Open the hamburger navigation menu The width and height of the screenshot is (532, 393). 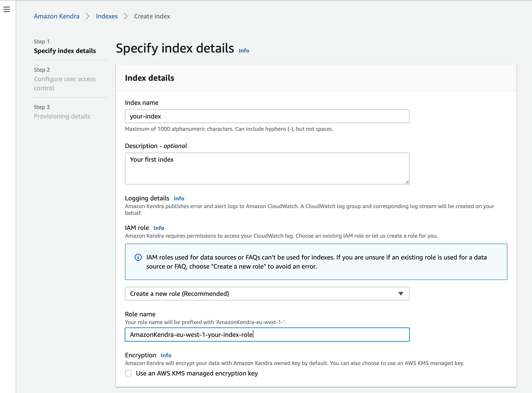tap(7, 9)
